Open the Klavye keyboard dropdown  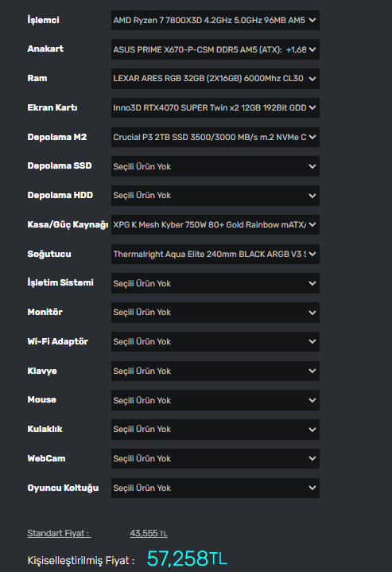pos(215,371)
